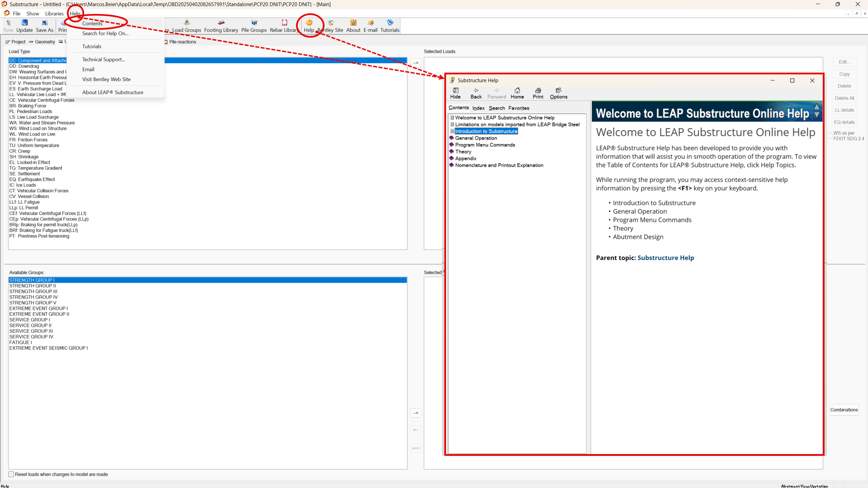Viewport: 868px width, 488px height.
Task: Open the Footing Library icon
Action: click(x=221, y=26)
